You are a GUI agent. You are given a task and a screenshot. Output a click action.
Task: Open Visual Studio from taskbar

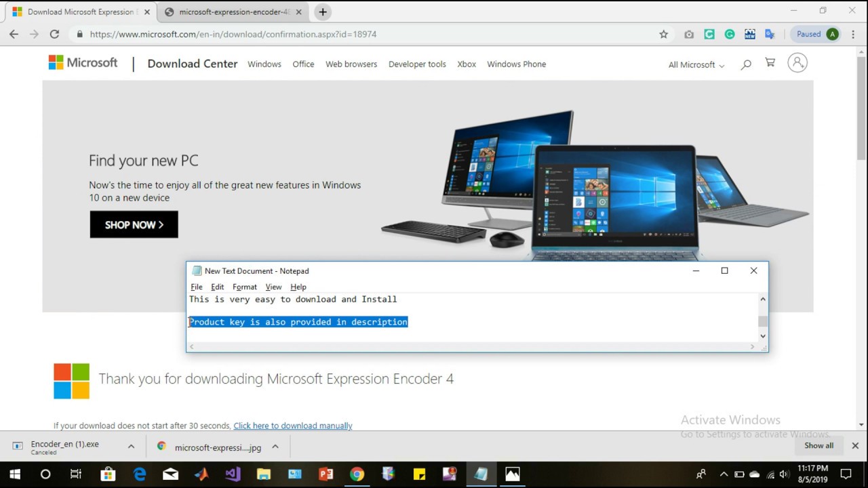233,474
